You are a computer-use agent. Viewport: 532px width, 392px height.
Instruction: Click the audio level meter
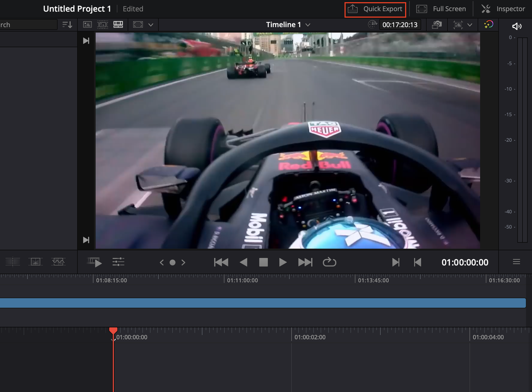522,139
